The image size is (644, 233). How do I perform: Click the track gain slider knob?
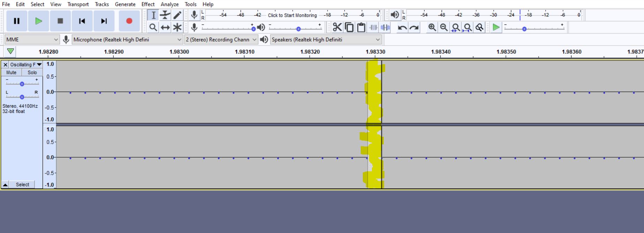[x=22, y=84]
